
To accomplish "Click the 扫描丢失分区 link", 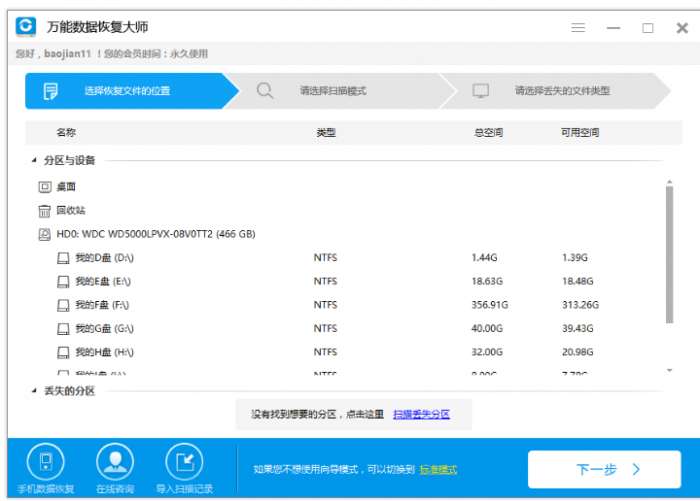I will coord(421,414).
